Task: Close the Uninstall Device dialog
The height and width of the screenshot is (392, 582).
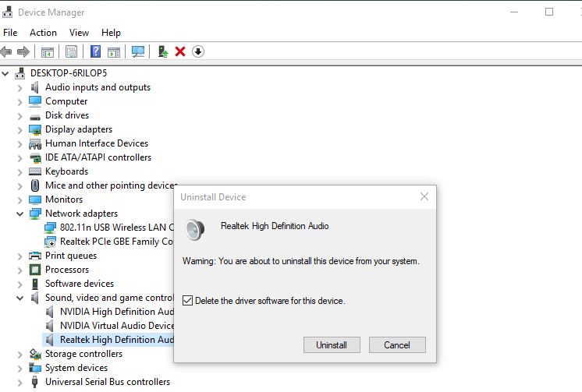Action: (424, 197)
